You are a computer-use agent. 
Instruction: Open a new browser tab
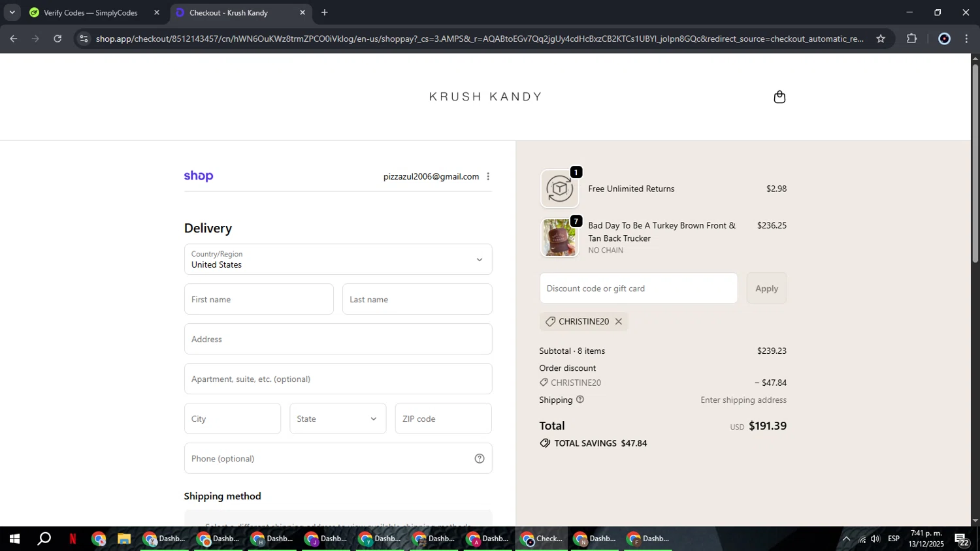[325, 12]
